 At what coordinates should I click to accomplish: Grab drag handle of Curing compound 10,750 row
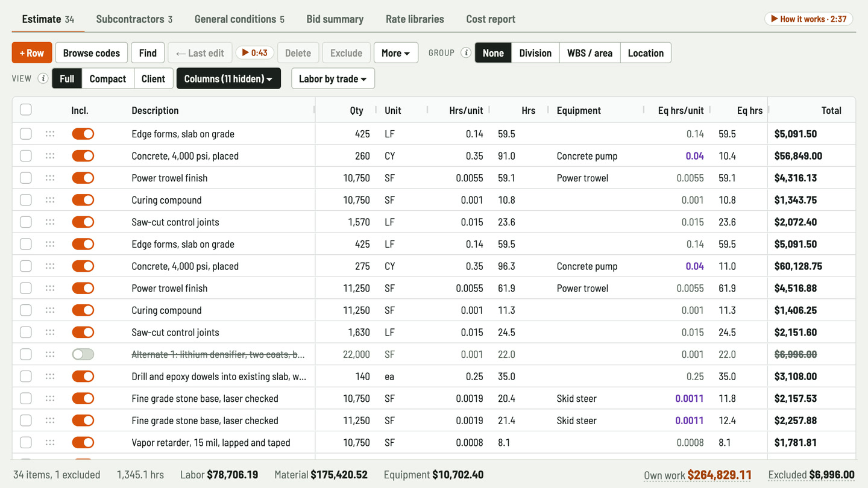(x=50, y=200)
